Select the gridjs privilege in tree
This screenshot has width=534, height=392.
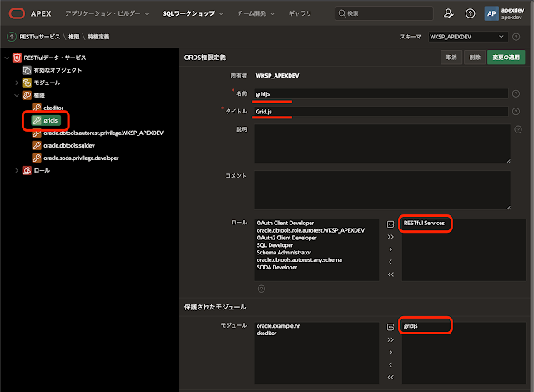pos(47,120)
